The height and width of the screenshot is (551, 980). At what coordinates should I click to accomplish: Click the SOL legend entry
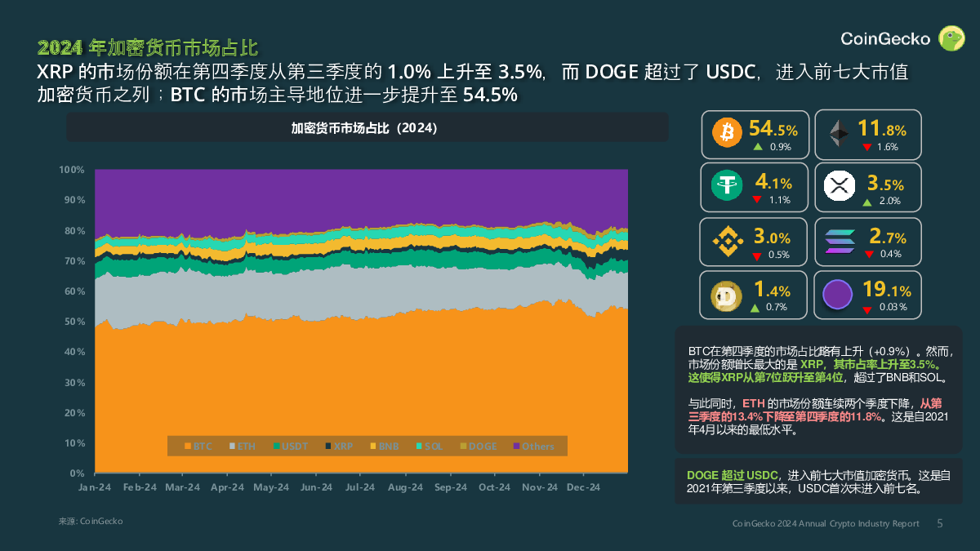(x=430, y=447)
